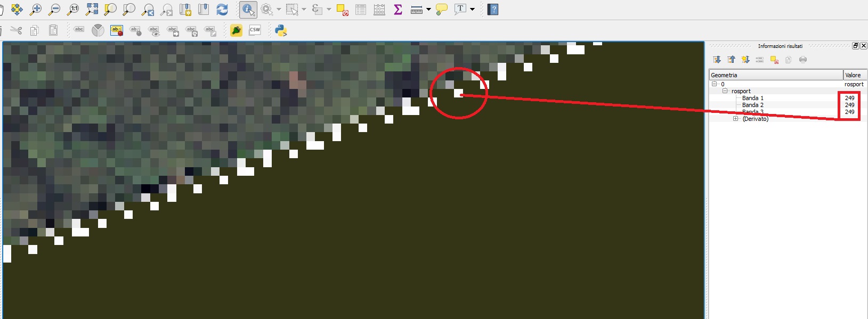Viewport: 868px width, 319px height.
Task: Open the Help contents book icon
Action: coord(493,9)
